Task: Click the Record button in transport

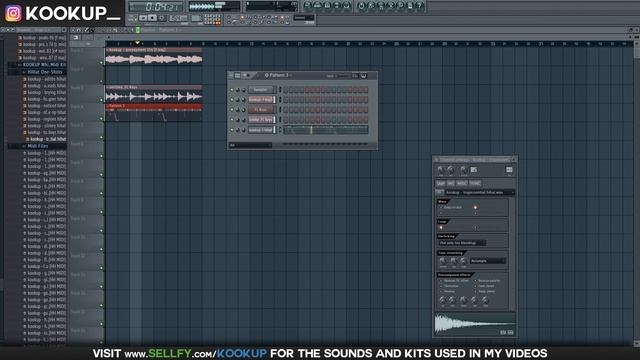Action: click(x=162, y=18)
